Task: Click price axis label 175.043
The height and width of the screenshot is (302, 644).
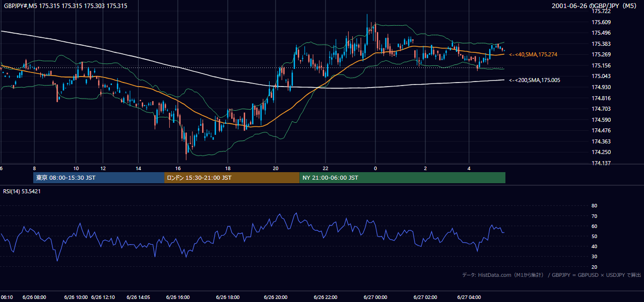Action: 601,76
